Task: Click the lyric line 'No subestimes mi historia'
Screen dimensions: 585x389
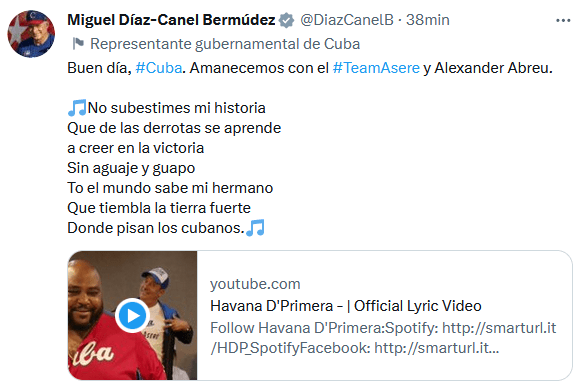Action: (176, 108)
